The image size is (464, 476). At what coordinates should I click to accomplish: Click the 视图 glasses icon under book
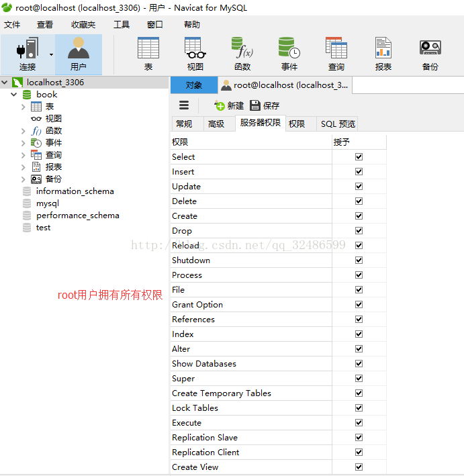[x=36, y=119]
